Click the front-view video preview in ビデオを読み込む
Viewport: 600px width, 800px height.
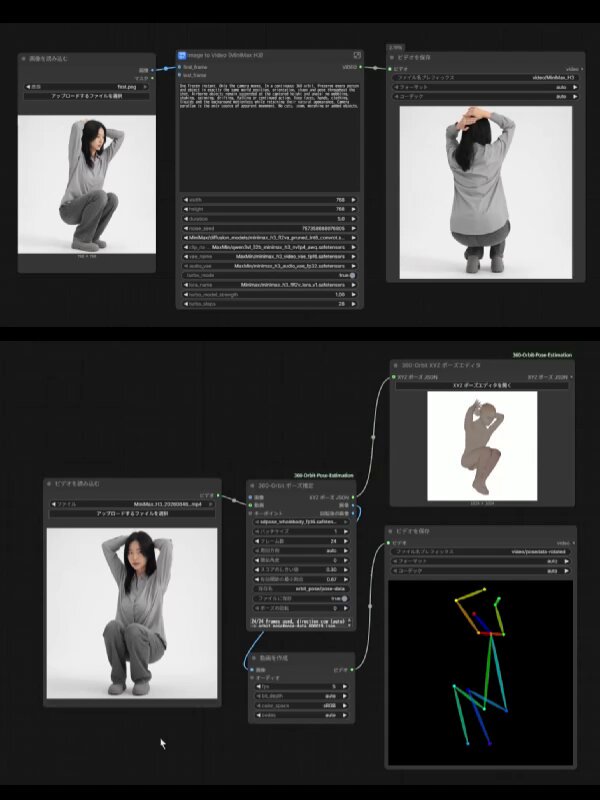tap(132, 613)
